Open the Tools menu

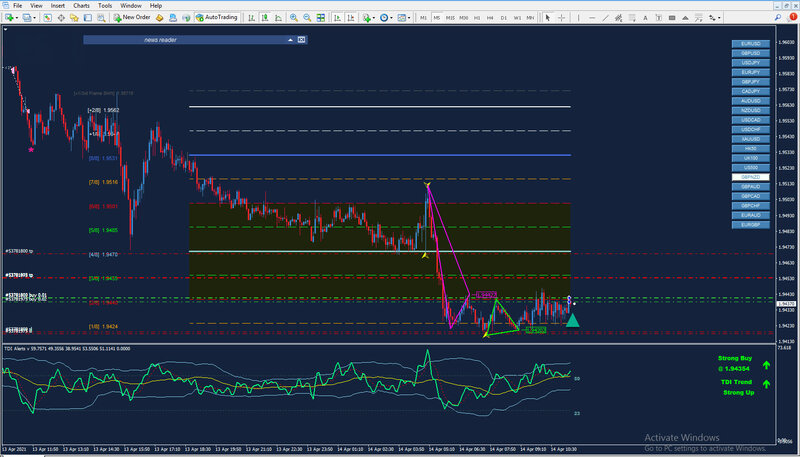pos(105,6)
